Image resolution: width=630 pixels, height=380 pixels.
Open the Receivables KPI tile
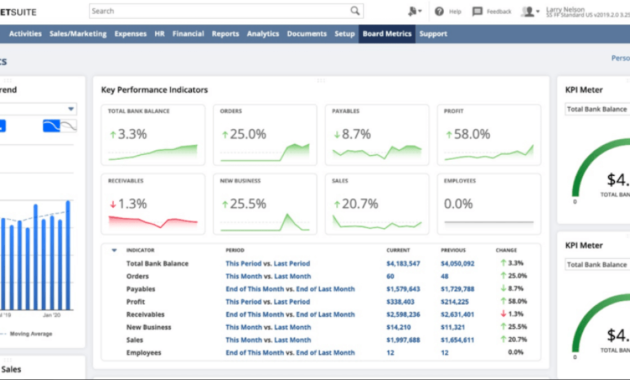tap(153, 204)
